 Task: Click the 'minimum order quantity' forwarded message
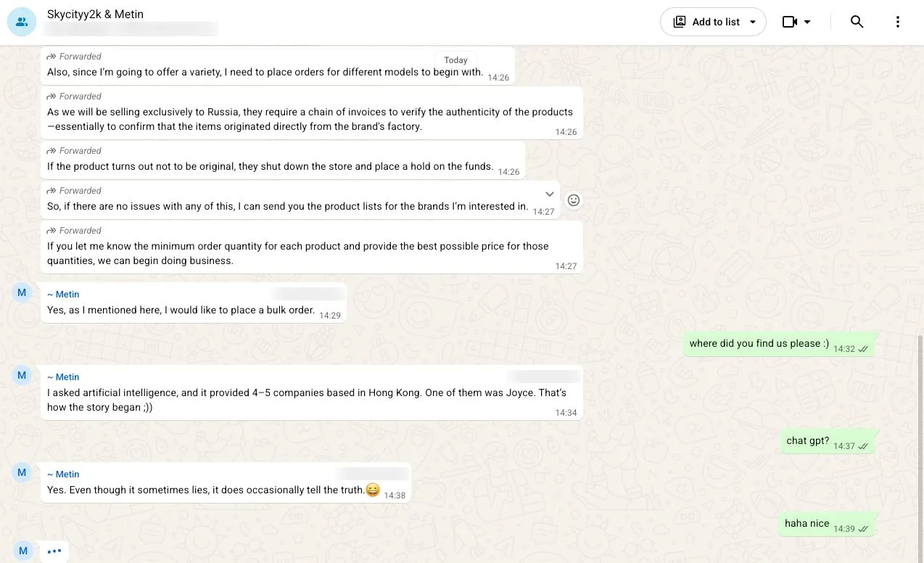coord(312,247)
